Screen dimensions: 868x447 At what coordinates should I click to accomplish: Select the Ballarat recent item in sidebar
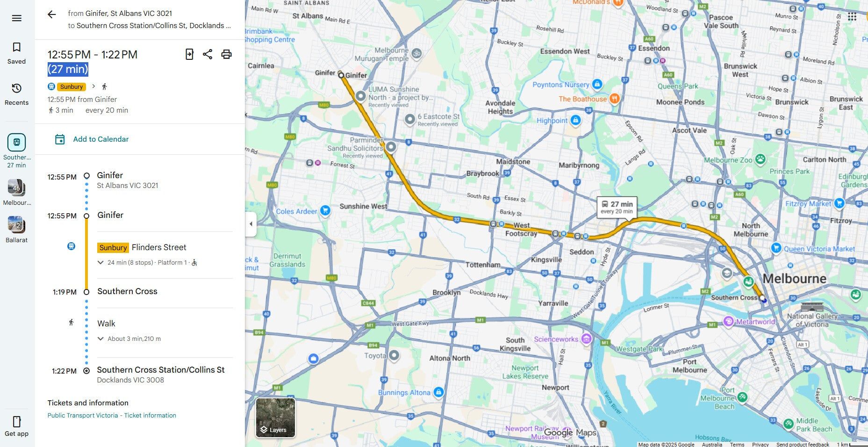[x=16, y=230]
